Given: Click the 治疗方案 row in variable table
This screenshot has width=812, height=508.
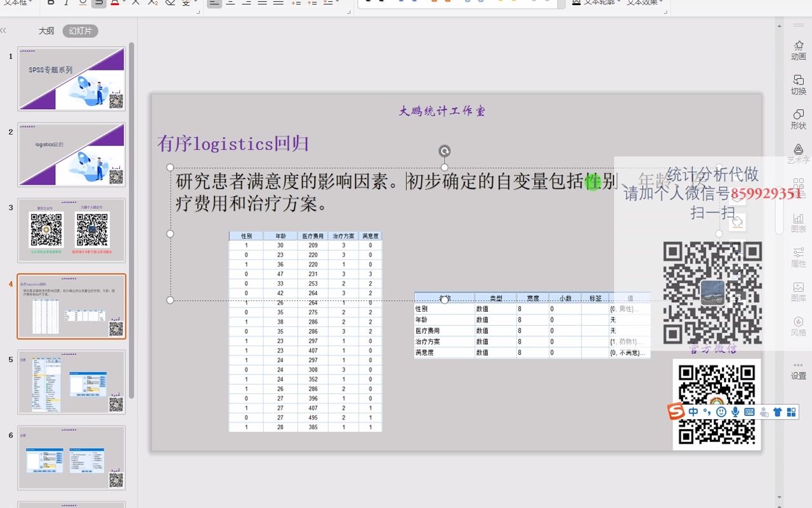Looking at the screenshot, I should pos(532,342).
